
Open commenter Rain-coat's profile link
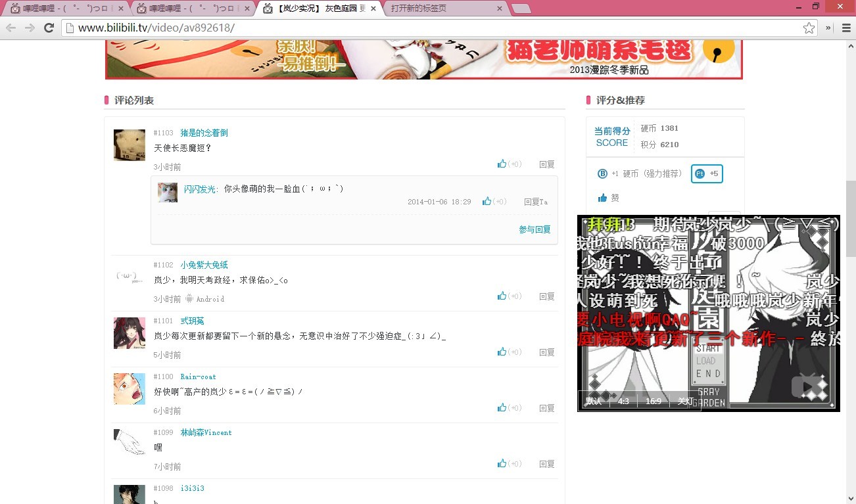pyautogui.click(x=199, y=377)
